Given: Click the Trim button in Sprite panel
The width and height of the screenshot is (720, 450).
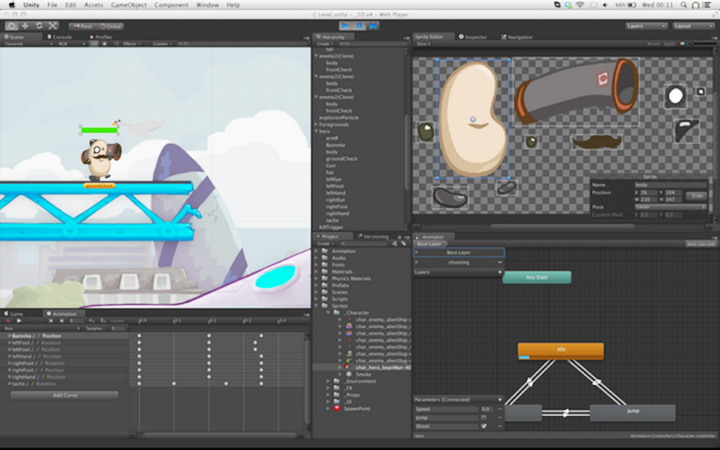Looking at the screenshot, I should pyautogui.click(x=696, y=196).
